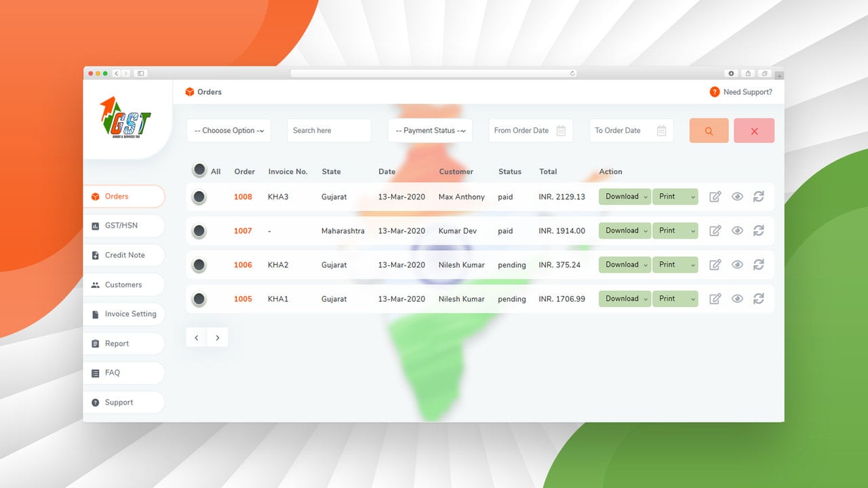Viewport: 868px width, 488px height.
Task: Select the checkbox for order 1008
Action: (199, 197)
